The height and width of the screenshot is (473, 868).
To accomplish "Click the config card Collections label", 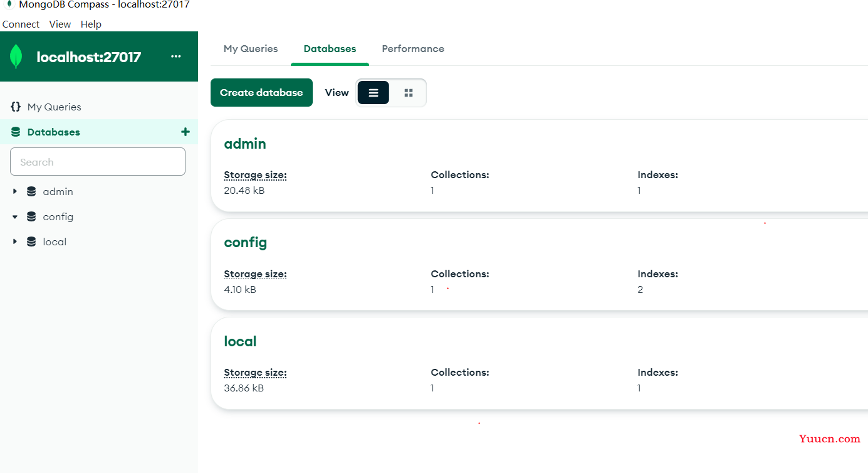I will click(460, 274).
